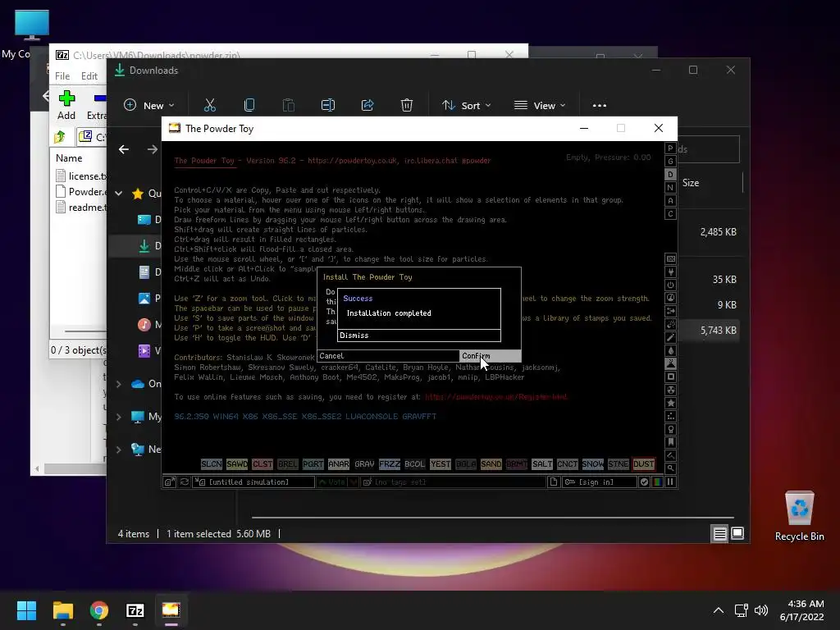Click the element search magnifier icon

(670, 468)
